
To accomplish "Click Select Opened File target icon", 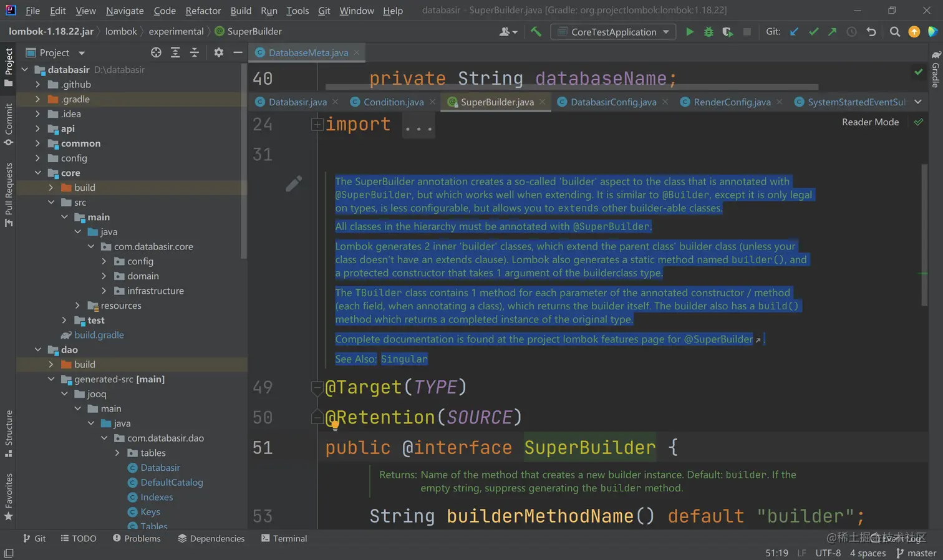I will click(x=156, y=53).
